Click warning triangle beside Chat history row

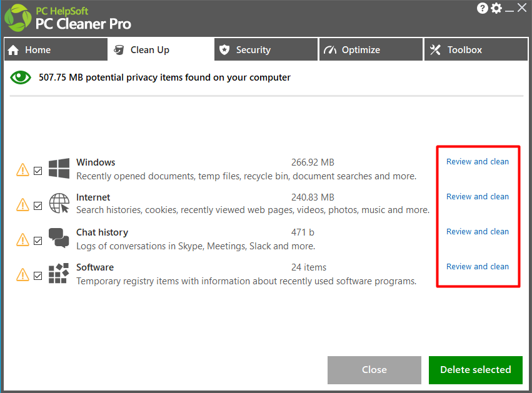click(23, 240)
